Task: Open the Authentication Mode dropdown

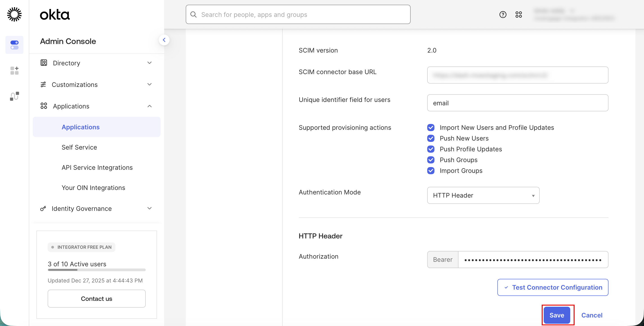Action: [483, 196]
